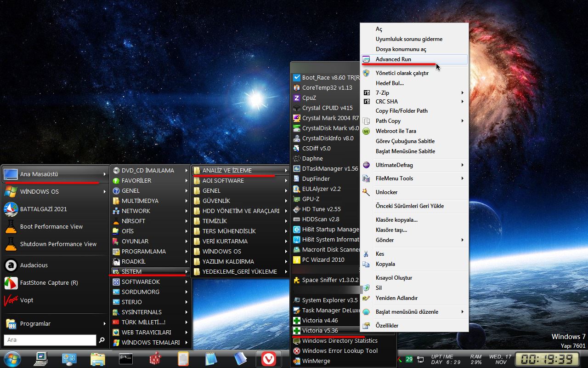Expand the CRC SHA submenu arrow
The image size is (588, 368).
coord(463,102)
